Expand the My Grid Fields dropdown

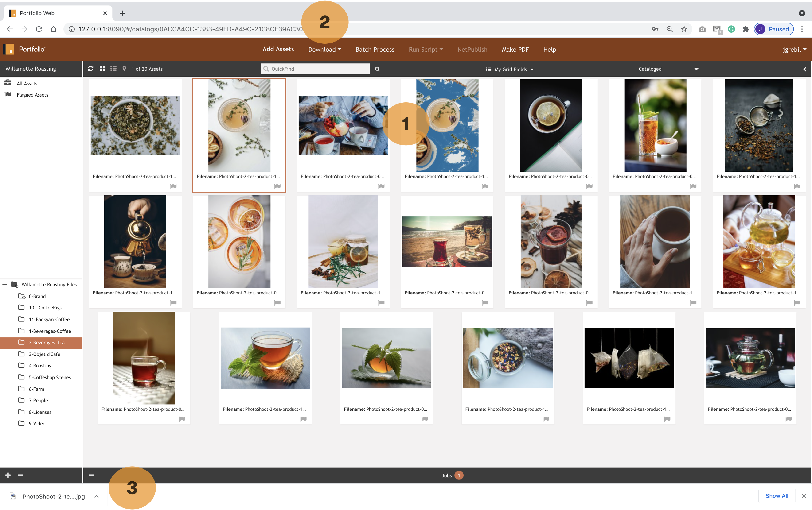coord(510,70)
